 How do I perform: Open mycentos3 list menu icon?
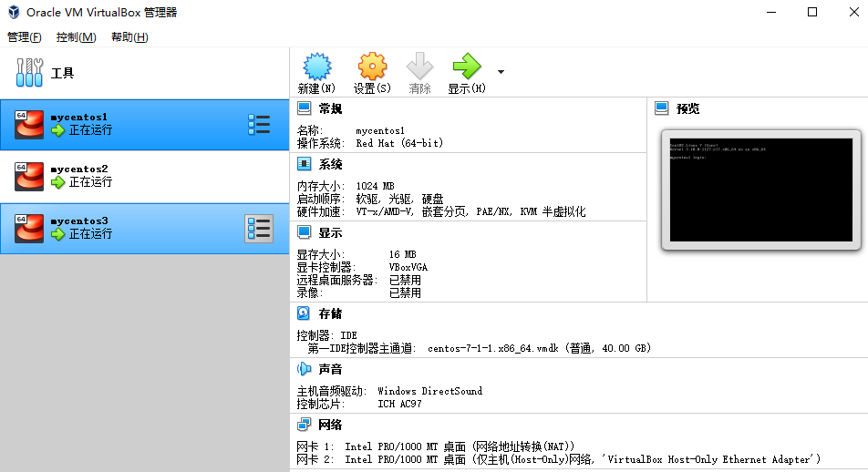[x=259, y=229]
